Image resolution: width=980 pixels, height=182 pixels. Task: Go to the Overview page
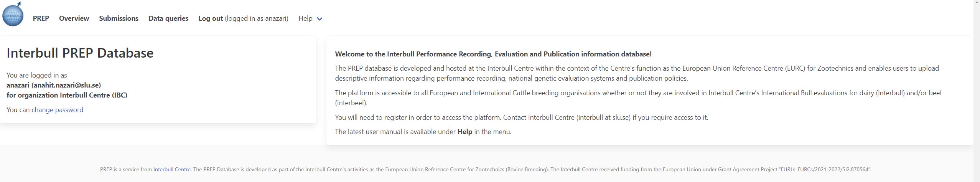[x=74, y=18]
